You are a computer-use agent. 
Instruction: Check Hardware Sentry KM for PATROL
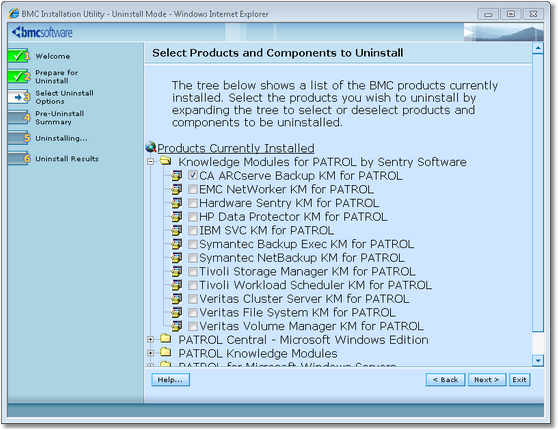(193, 203)
